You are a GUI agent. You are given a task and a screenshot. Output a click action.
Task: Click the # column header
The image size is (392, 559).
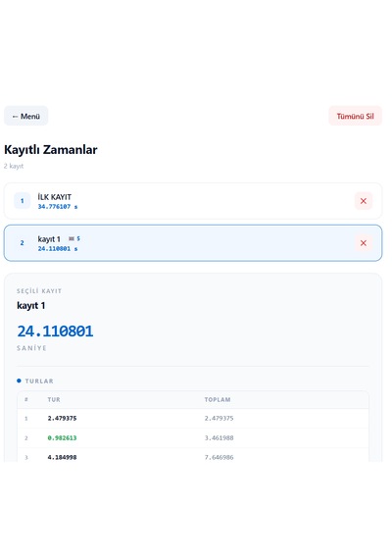tap(26, 400)
